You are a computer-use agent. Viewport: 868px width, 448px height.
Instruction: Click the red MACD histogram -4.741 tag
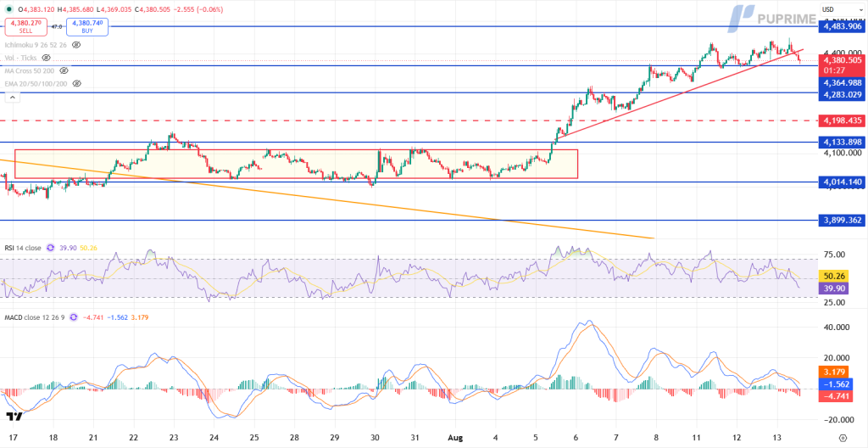836,395
